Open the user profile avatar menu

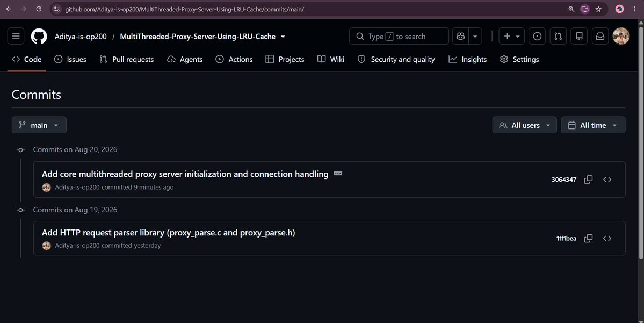[621, 36]
